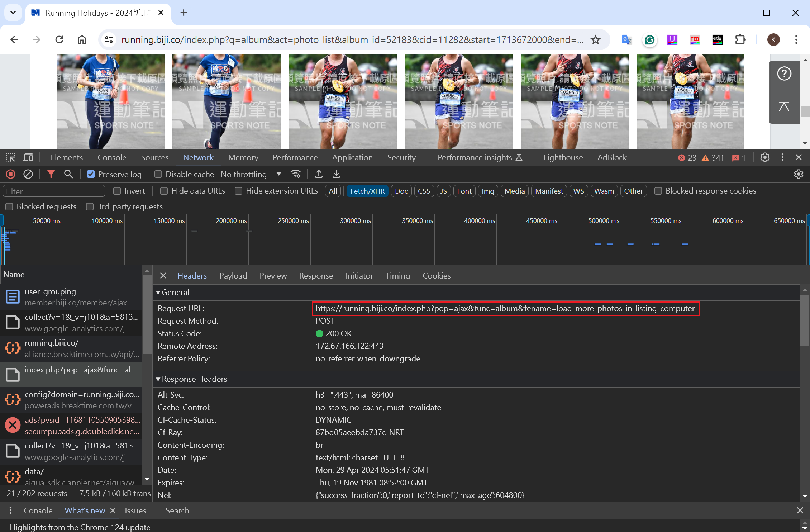Open the No throttling dropdown
Screen dimensions: 810x532
pyautogui.click(x=251, y=174)
